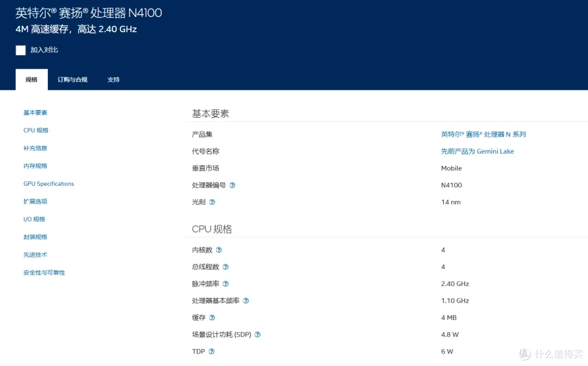Show help icon for 场景设计功耗 (SDP)
588x366 pixels.
pyautogui.click(x=257, y=334)
